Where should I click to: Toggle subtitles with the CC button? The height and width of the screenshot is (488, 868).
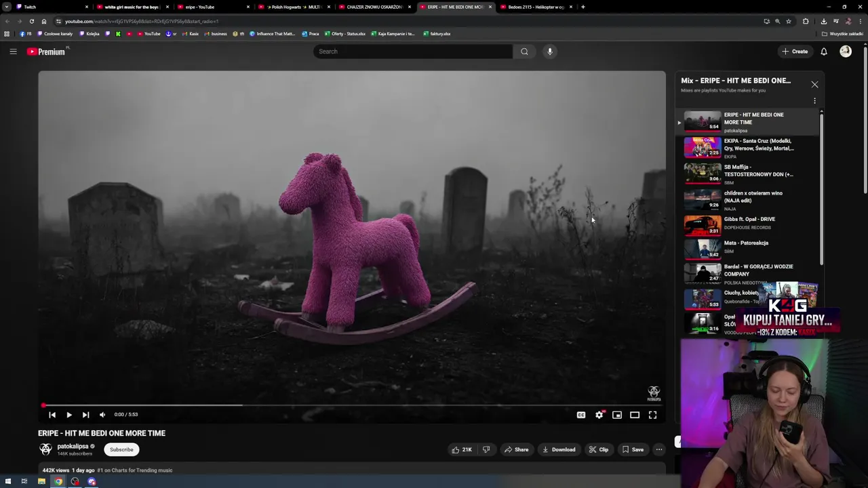581,415
